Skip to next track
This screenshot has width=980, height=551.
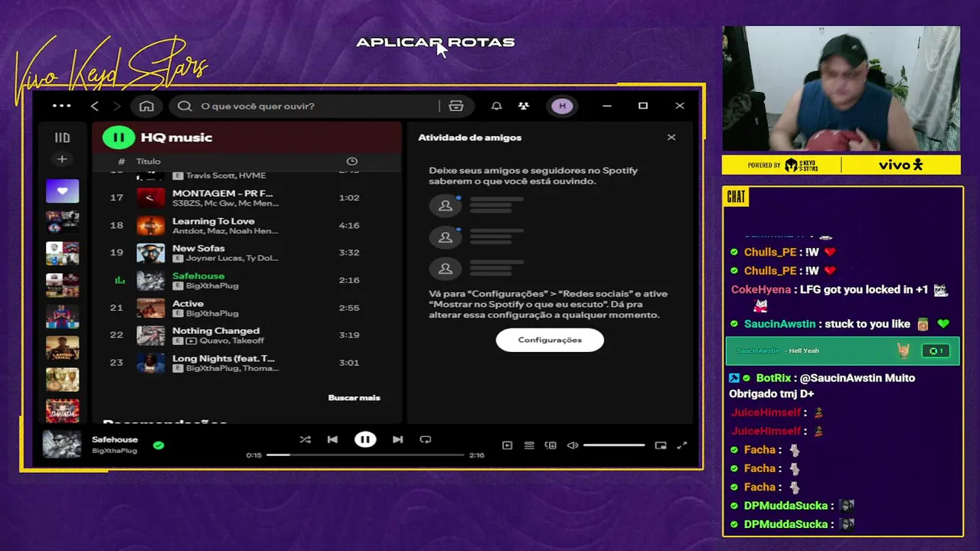click(x=397, y=439)
